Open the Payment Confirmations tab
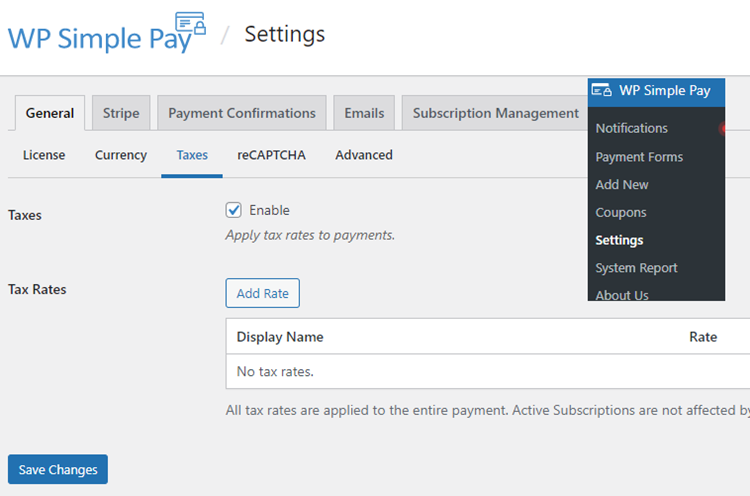 tap(242, 113)
